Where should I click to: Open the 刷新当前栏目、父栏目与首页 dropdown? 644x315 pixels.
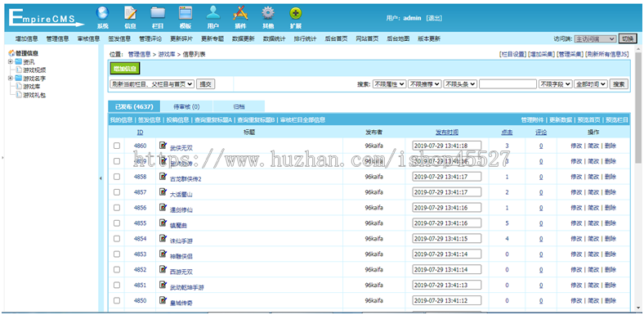click(x=152, y=84)
